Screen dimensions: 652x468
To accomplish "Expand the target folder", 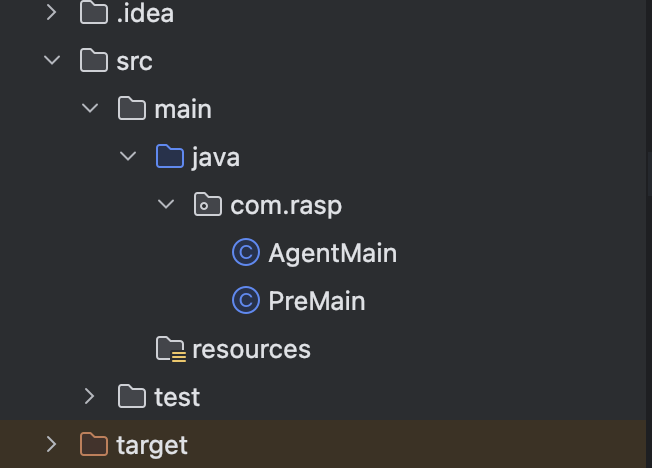I will click(x=52, y=444).
